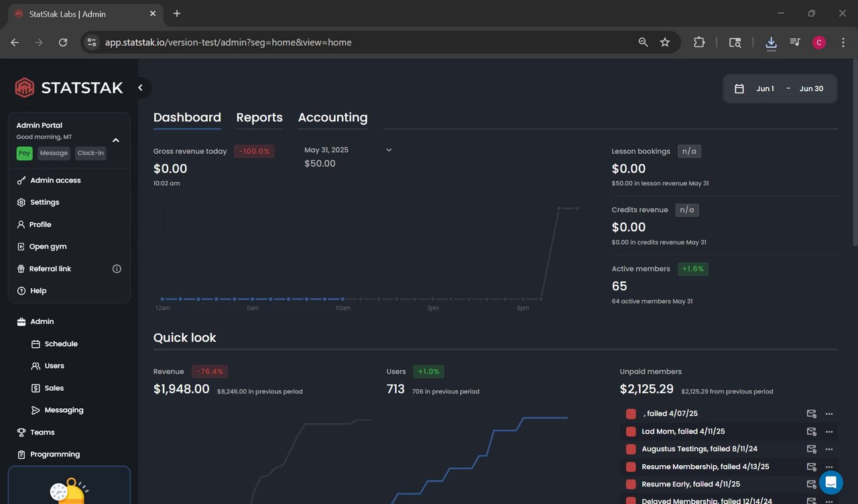Viewport: 858px width, 504px height.
Task: Click red status square for Augustus Testings
Action: tap(631, 449)
